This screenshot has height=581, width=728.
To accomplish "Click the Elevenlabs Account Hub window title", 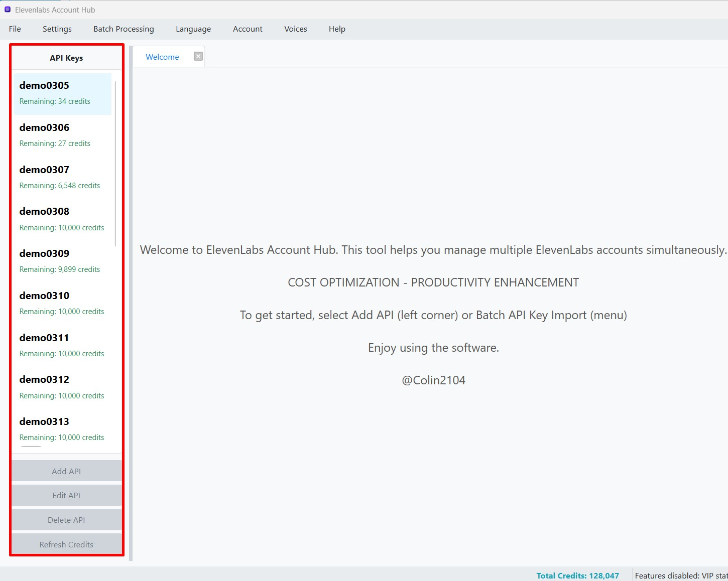I will click(x=55, y=10).
